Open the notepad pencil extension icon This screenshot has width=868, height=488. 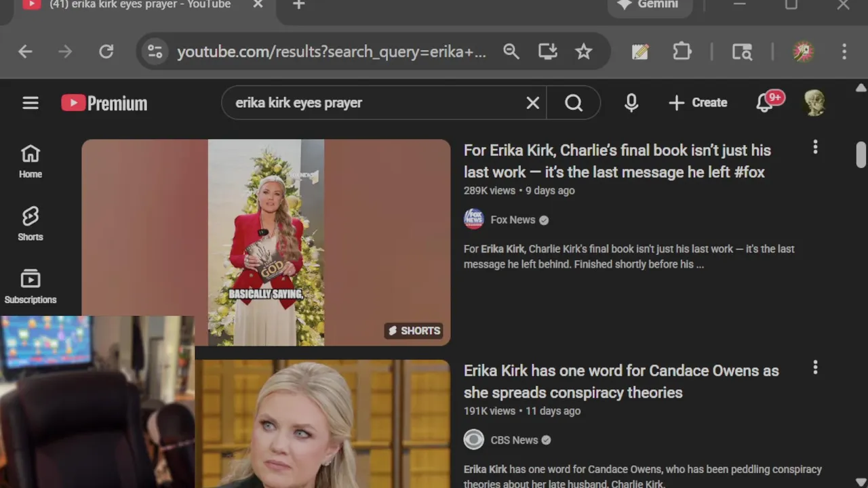(x=639, y=52)
